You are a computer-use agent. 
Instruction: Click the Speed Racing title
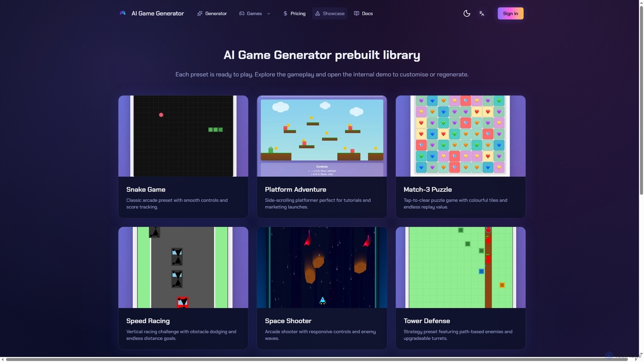tap(148, 321)
